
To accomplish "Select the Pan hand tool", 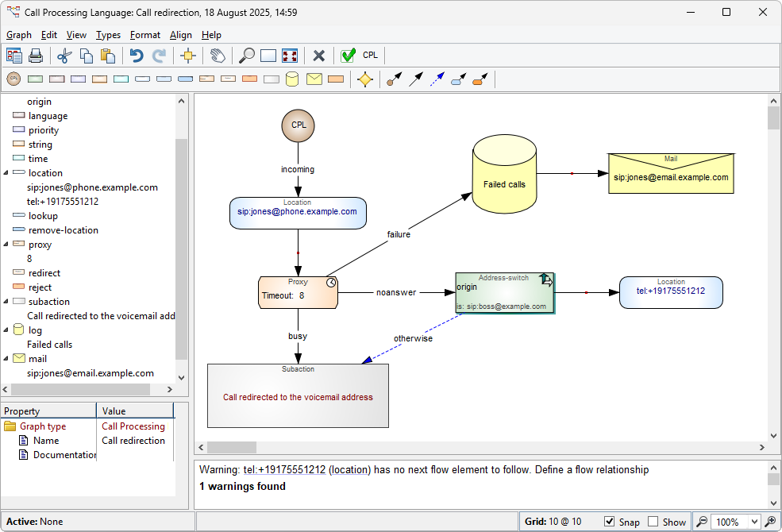I will [x=216, y=56].
